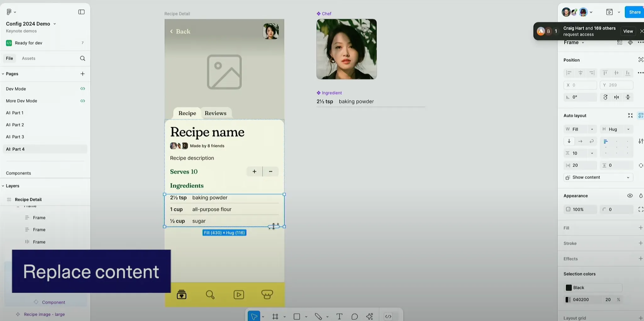Click the Share button
The image size is (644, 321).
634,12
